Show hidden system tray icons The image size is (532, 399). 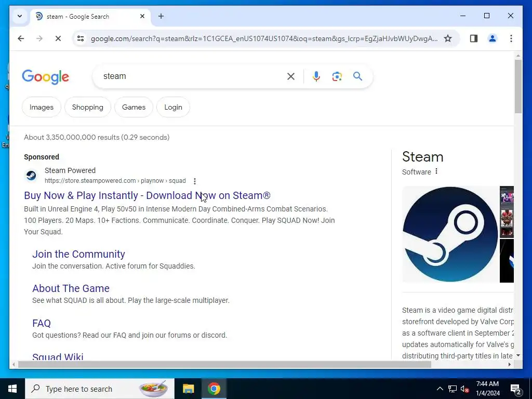coord(440,389)
